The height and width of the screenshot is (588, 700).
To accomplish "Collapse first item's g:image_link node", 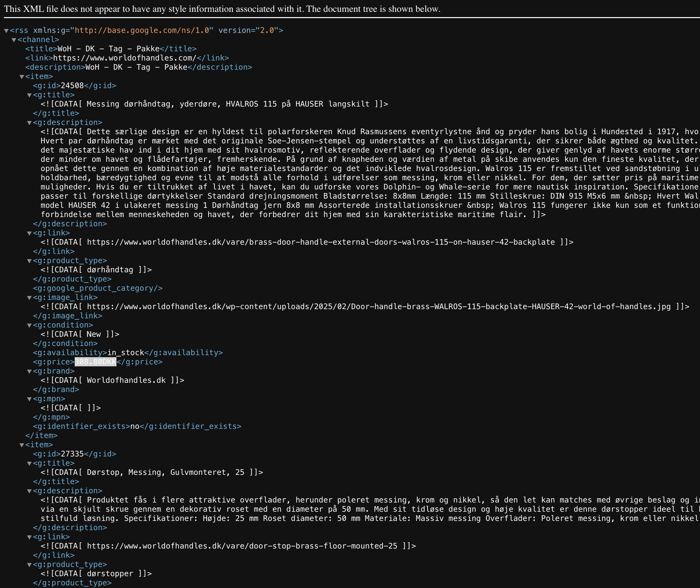I will [29, 298].
